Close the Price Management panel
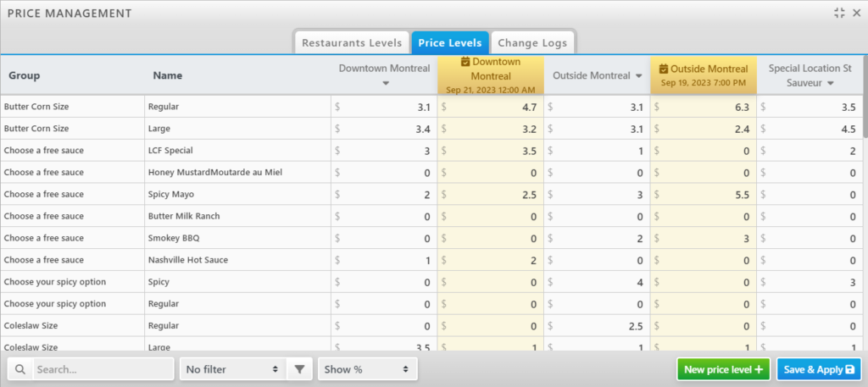Viewport: 868px width, 387px height. coord(855,13)
